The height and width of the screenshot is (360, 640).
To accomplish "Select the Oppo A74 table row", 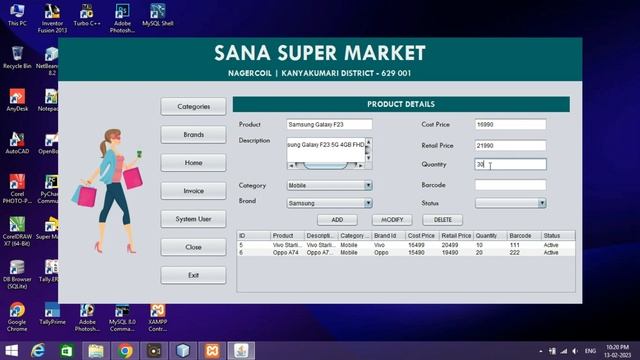I will tap(406, 253).
